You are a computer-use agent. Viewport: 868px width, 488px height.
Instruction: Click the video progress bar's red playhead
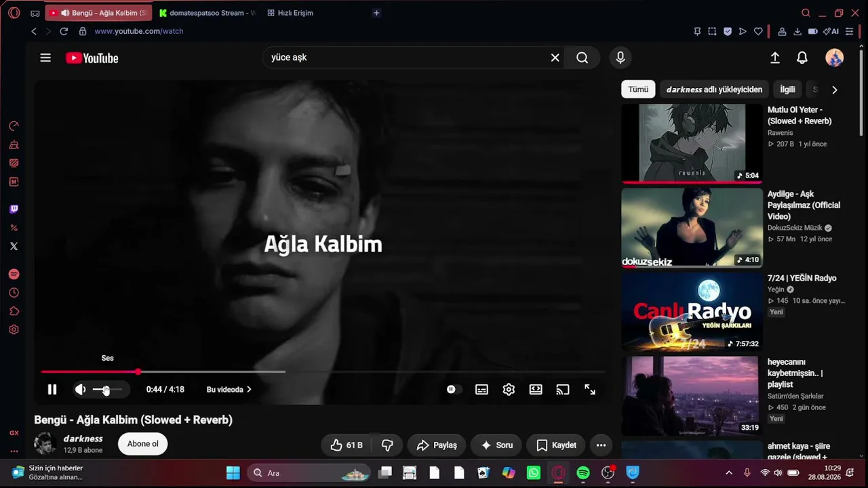pos(138,371)
